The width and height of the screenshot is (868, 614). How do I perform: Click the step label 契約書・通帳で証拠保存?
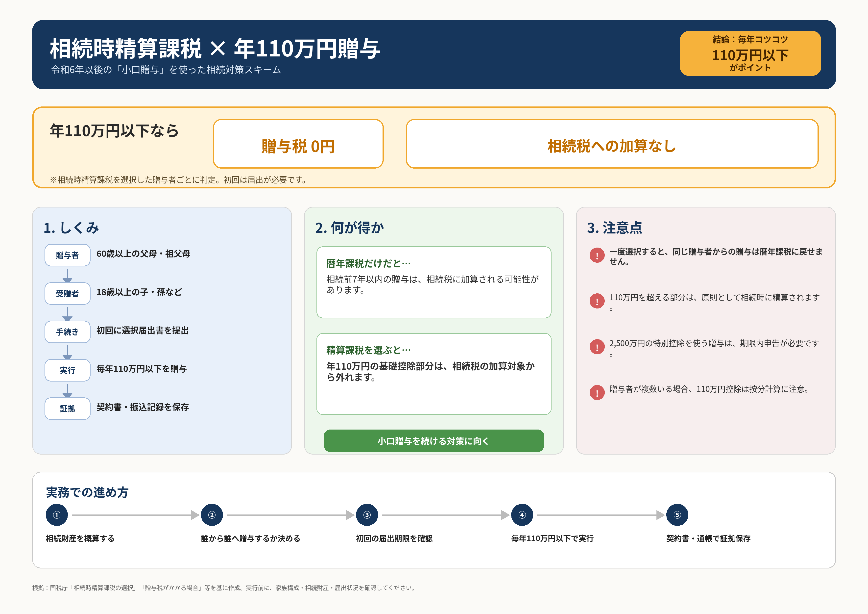pos(708,538)
